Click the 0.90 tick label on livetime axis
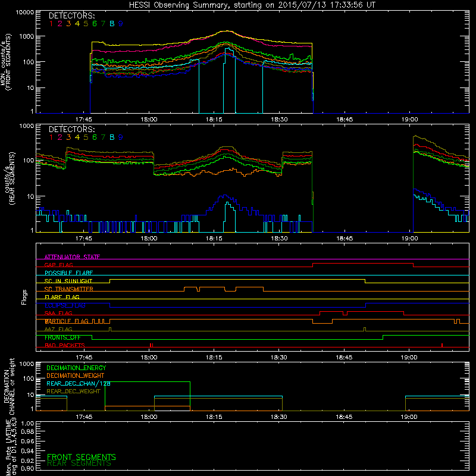This screenshot has width=476, height=476. (27, 468)
